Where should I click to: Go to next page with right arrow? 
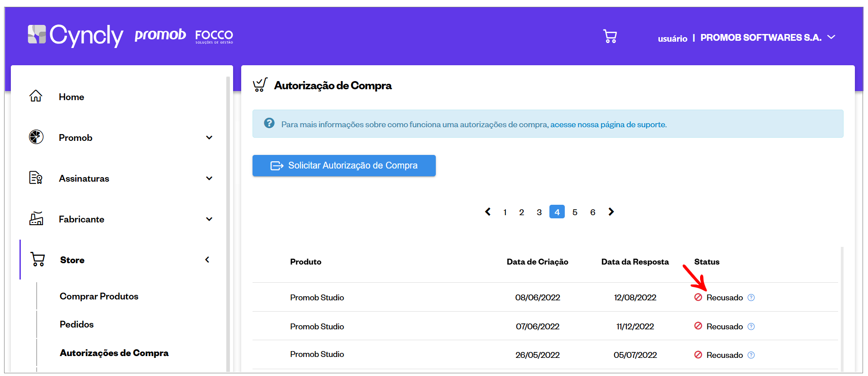pyautogui.click(x=611, y=212)
